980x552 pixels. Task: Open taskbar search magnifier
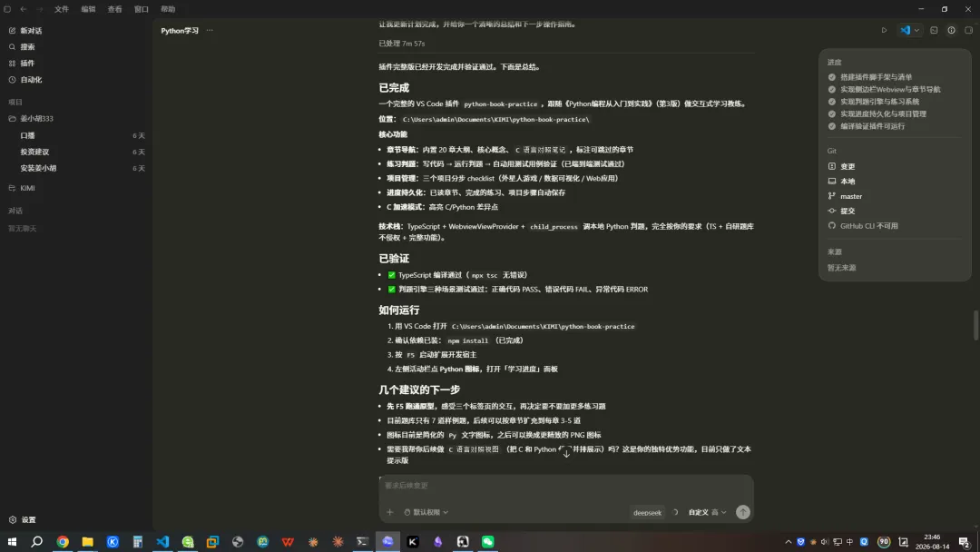[x=37, y=542]
